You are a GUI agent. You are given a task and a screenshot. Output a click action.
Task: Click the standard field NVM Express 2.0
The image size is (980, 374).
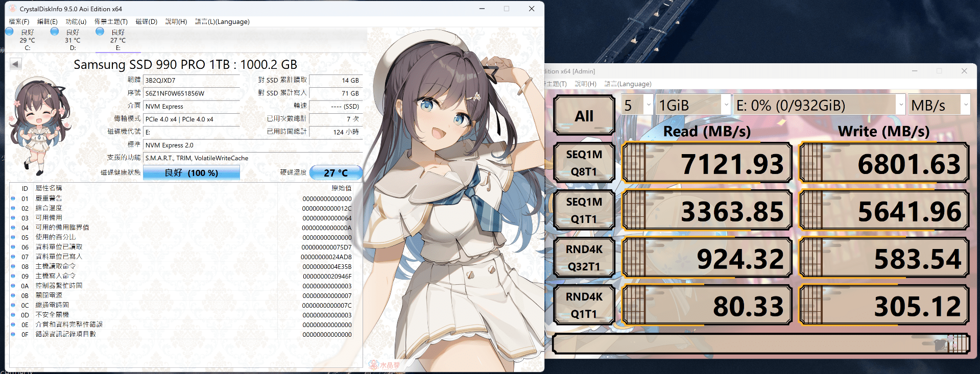click(253, 145)
